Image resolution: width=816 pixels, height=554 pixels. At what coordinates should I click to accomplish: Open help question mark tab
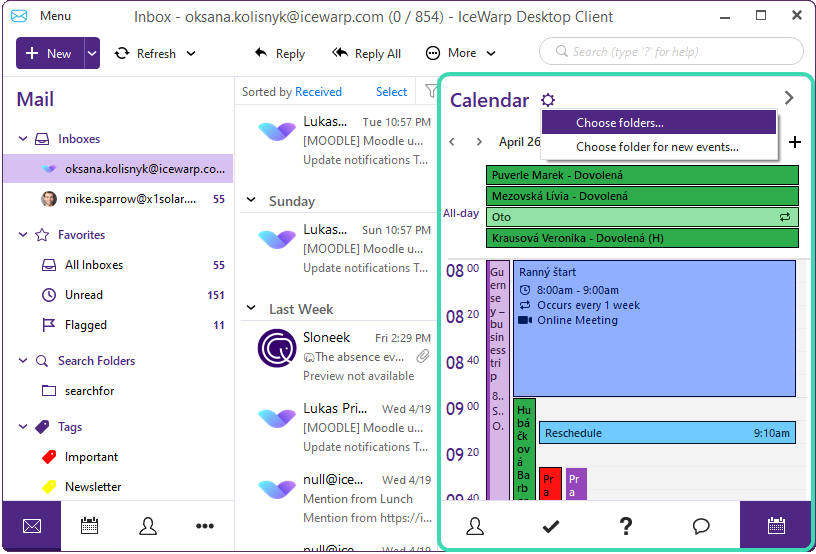[626, 525]
